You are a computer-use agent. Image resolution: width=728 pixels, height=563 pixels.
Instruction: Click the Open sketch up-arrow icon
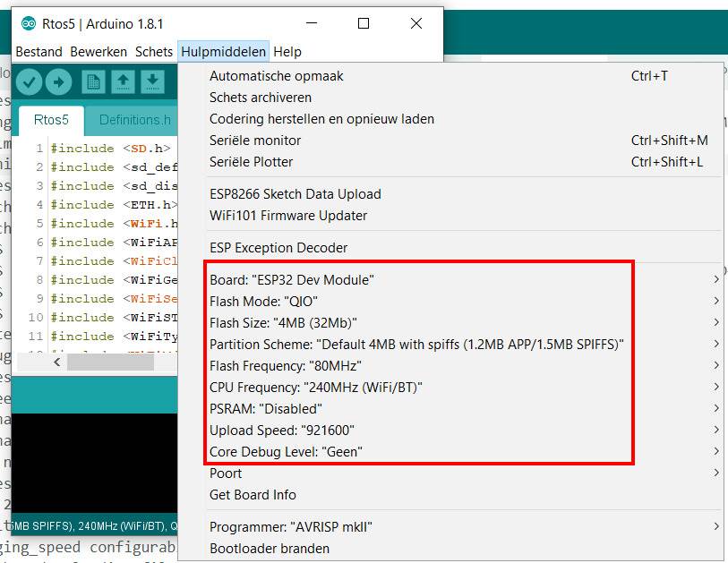coord(123,82)
